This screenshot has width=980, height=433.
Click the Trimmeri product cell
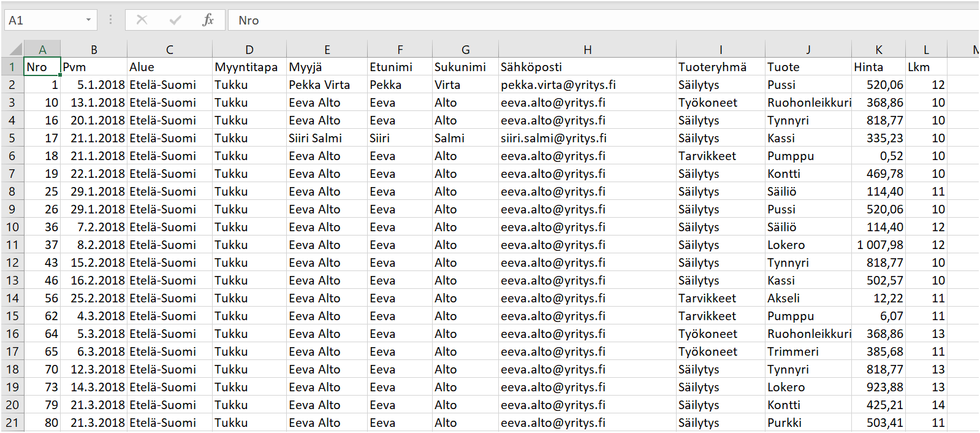point(808,351)
